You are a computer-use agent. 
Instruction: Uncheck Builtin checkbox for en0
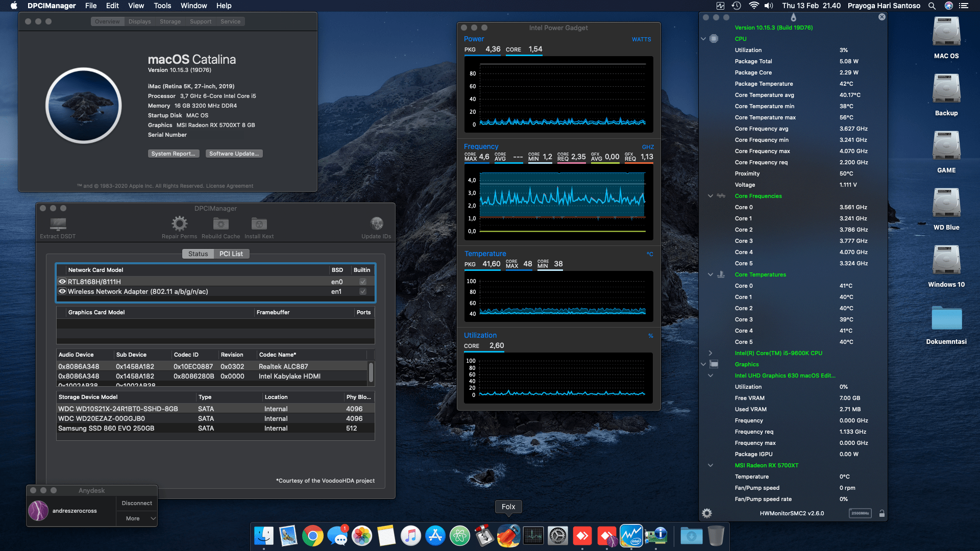362,281
